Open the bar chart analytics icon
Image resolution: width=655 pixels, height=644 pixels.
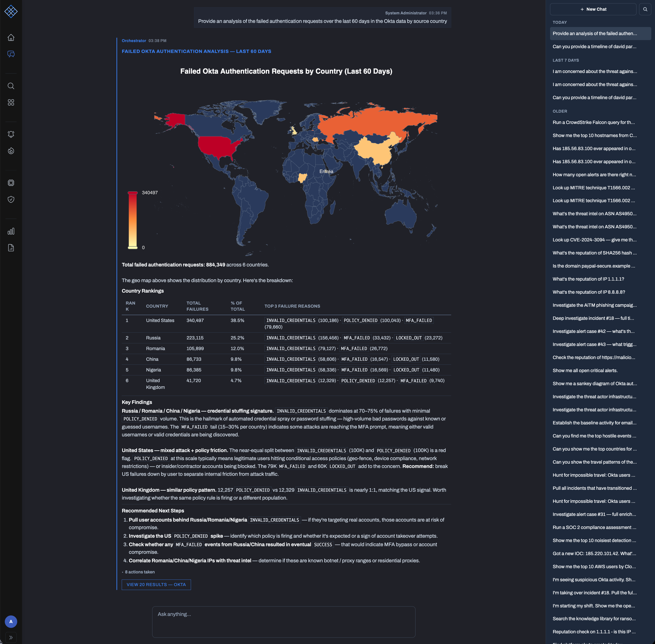click(x=11, y=231)
